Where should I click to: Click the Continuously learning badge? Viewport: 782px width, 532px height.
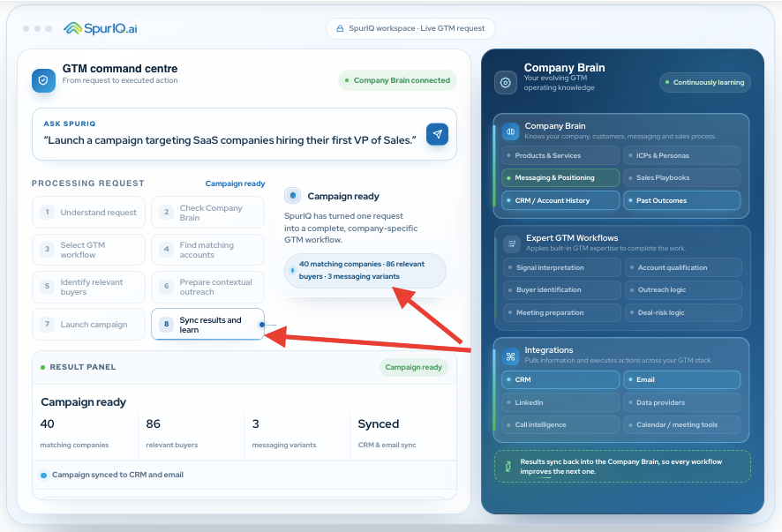(704, 82)
